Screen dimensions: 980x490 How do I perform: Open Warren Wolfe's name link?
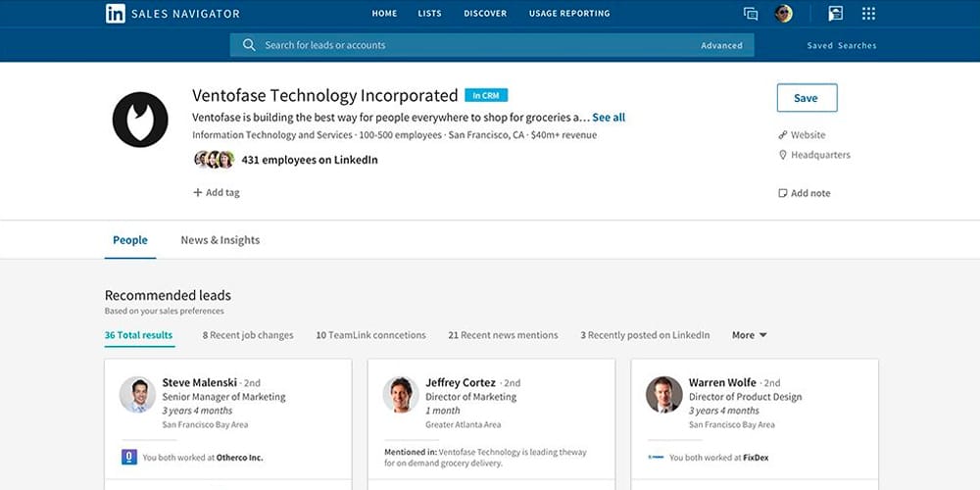722,382
